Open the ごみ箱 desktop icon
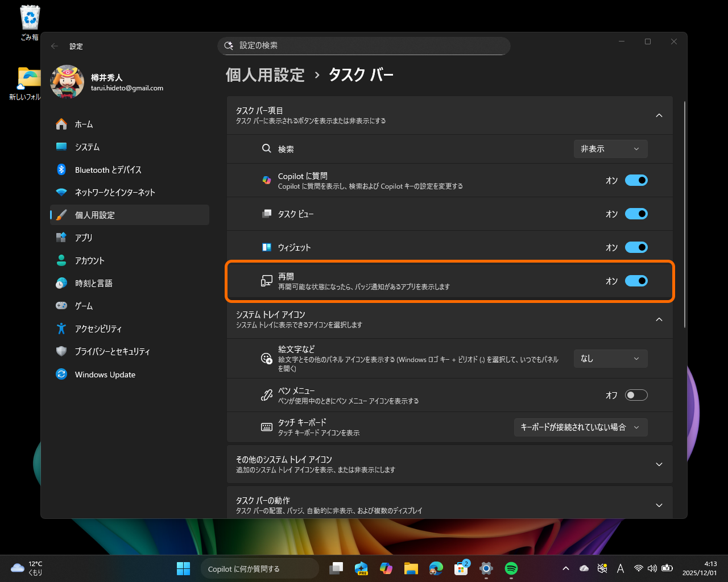The image size is (728, 582). [30, 23]
